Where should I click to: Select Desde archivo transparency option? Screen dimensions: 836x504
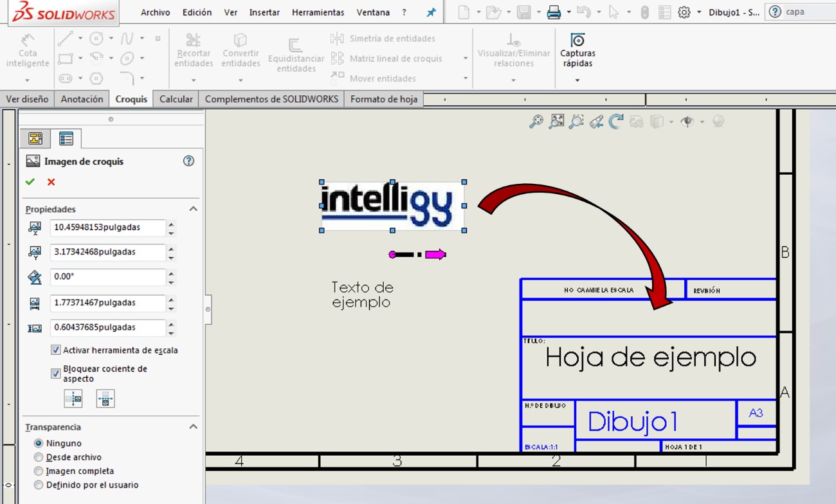39,457
